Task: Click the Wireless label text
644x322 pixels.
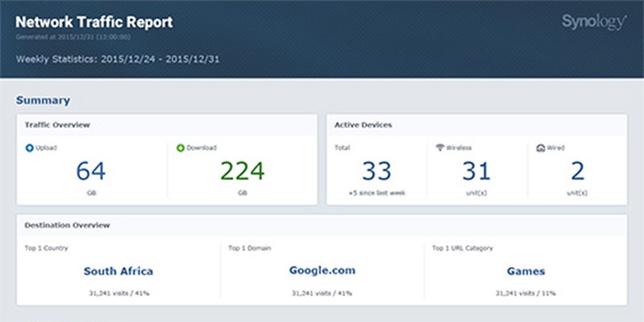Action: pos(459,148)
